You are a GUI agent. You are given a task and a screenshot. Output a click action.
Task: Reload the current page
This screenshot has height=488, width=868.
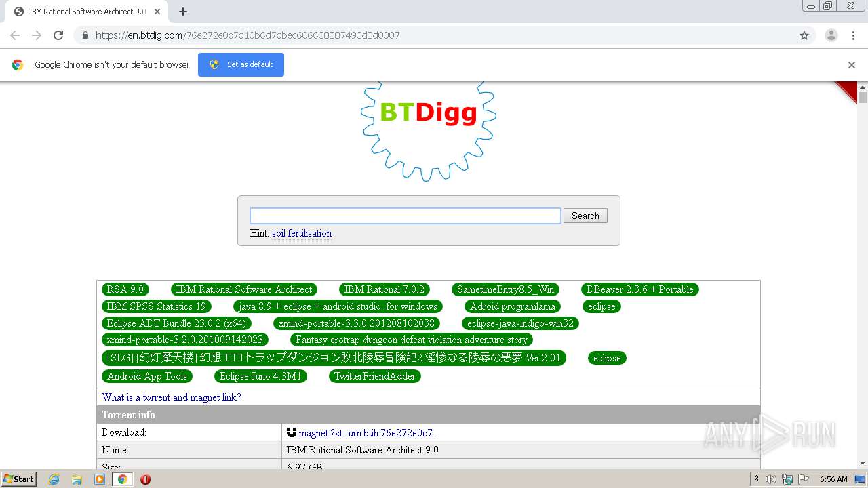58,35
